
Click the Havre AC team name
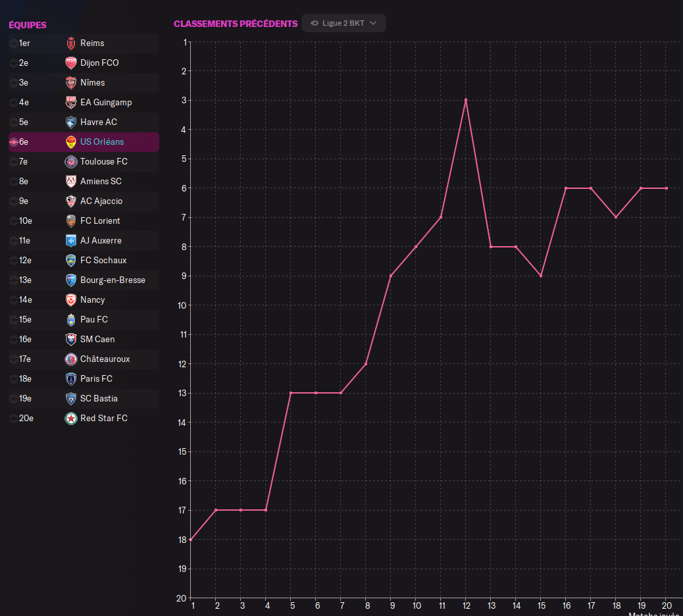[99, 122]
